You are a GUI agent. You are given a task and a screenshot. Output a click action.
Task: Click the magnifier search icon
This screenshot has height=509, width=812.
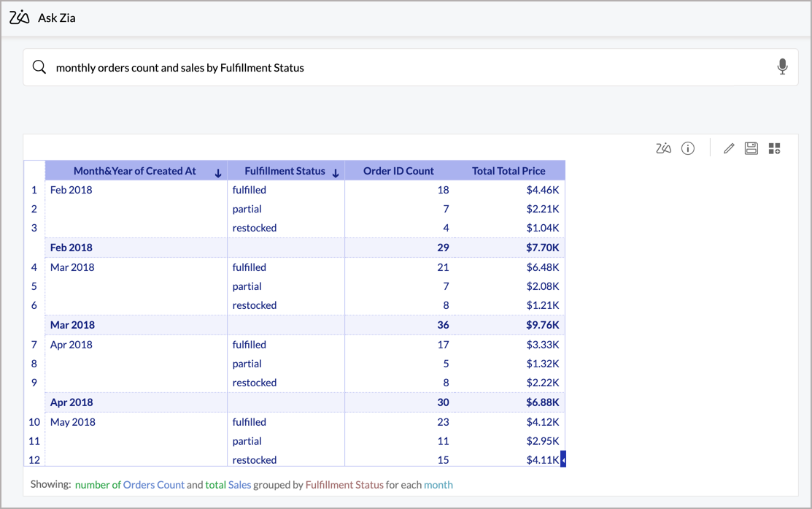point(39,67)
